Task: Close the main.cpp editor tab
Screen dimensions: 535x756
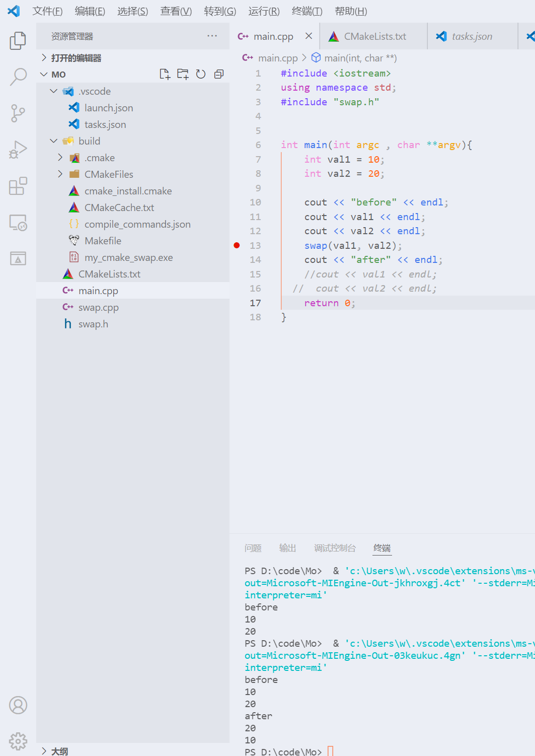Action: pyautogui.click(x=309, y=36)
